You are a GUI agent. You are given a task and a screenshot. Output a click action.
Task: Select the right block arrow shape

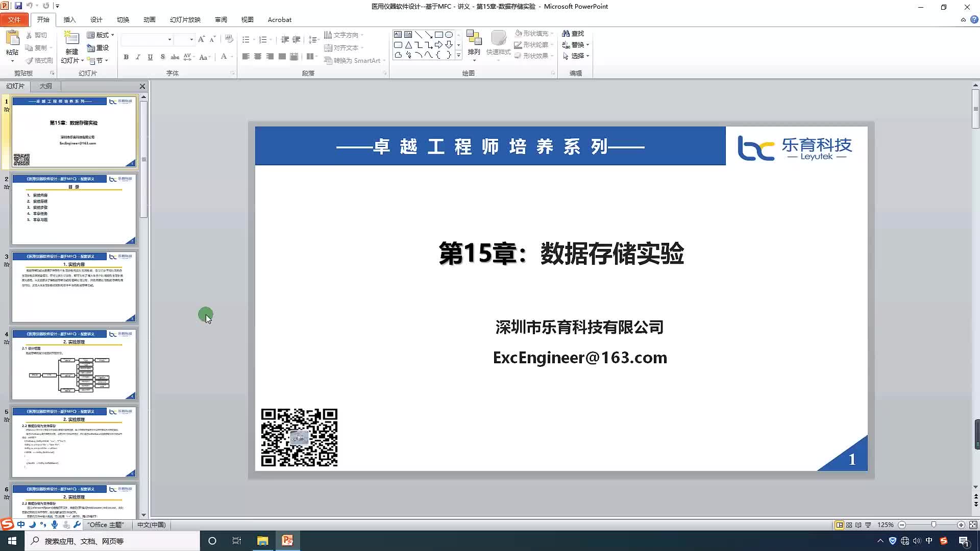coord(438,45)
